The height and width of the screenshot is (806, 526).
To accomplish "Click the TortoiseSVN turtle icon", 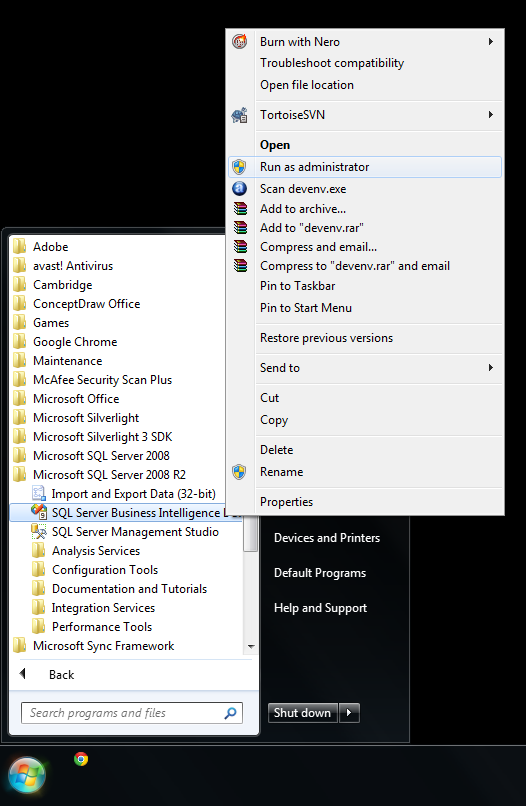I will pos(240,115).
